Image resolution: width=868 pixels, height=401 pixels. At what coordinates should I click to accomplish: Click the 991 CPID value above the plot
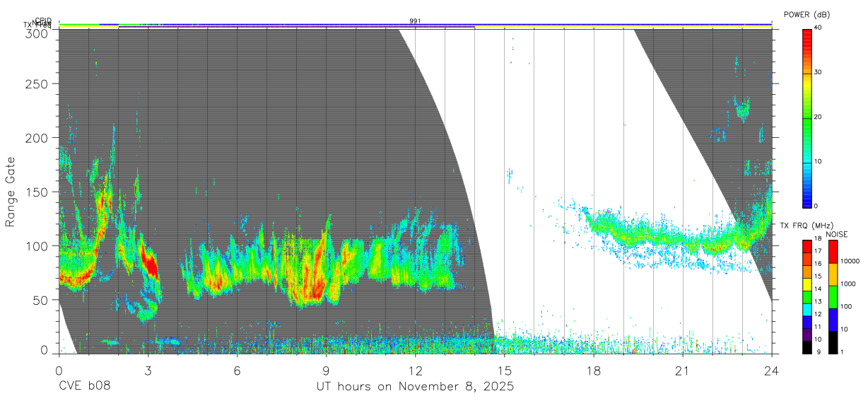click(x=415, y=21)
